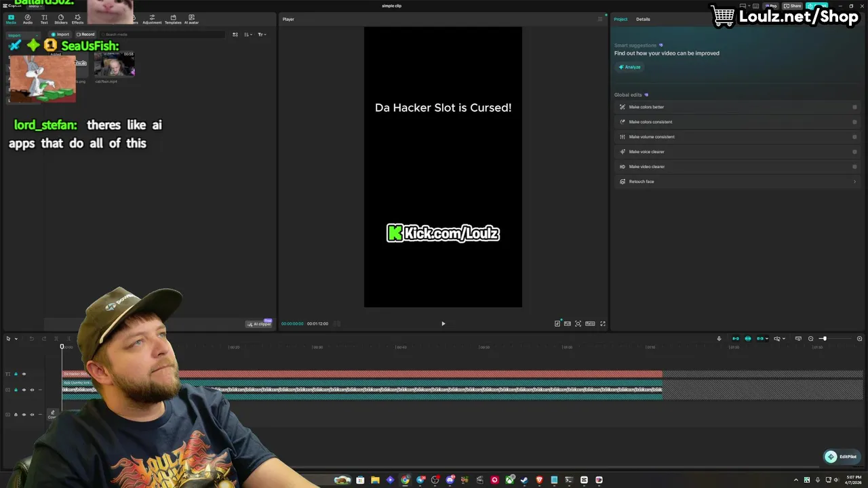Mute the overlay video track
The height and width of the screenshot is (488, 868).
(x=32, y=390)
